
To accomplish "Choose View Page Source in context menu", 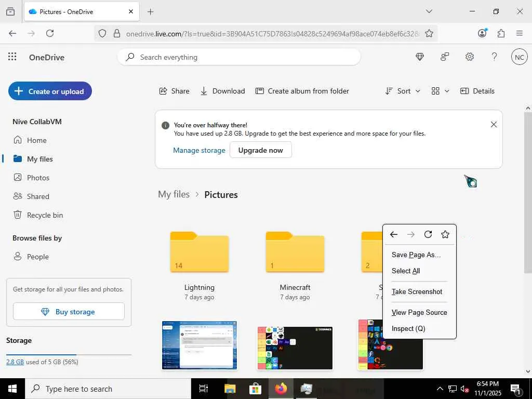I will click(419, 312).
